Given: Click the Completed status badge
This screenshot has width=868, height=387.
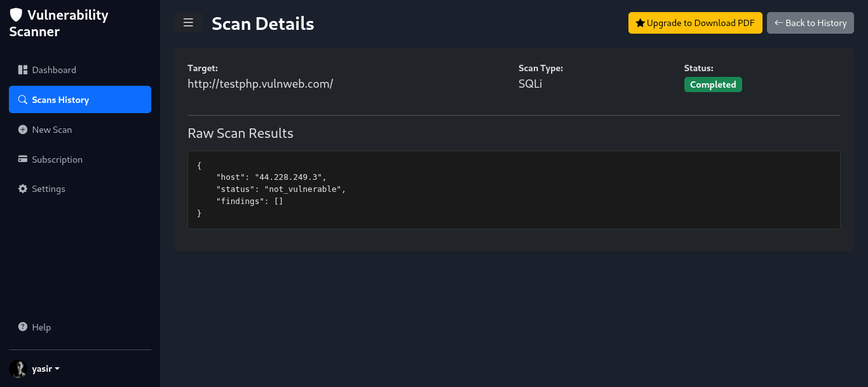Looking at the screenshot, I should (713, 85).
